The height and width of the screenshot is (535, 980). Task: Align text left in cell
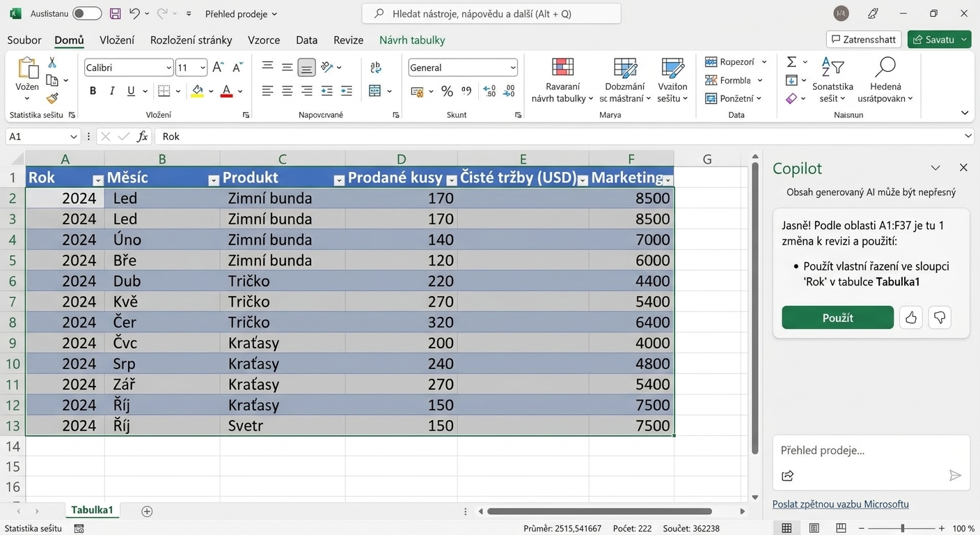[x=267, y=91]
